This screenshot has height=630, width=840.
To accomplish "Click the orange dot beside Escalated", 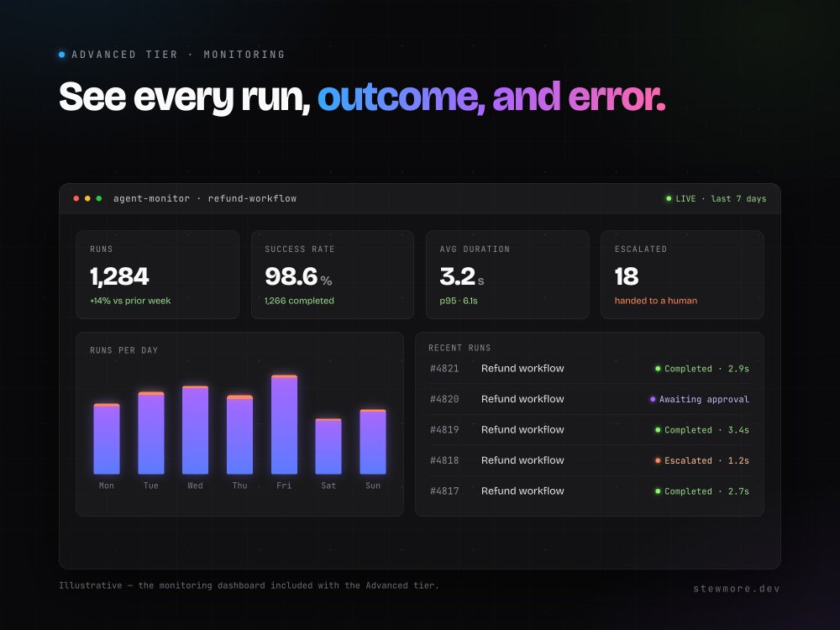I will pos(658,460).
